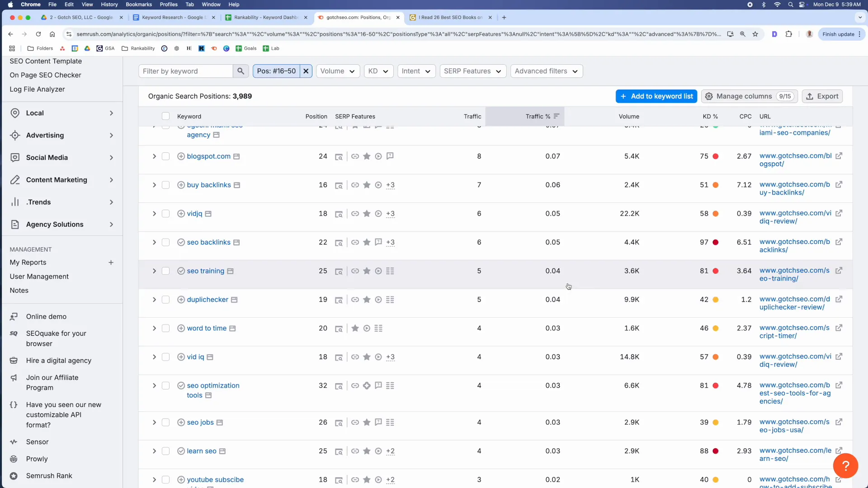
Task: Click Traffic % sort icon in header
Action: tap(557, 116)
